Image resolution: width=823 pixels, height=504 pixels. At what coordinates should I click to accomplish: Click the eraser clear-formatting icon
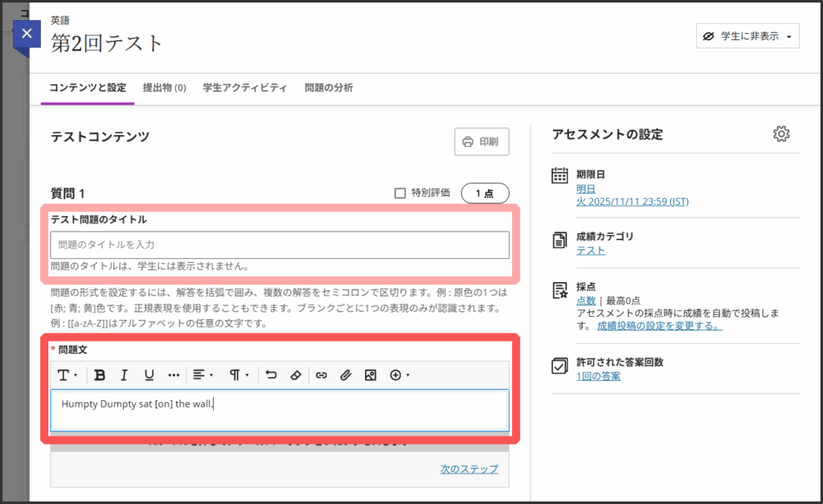point(295,375)
